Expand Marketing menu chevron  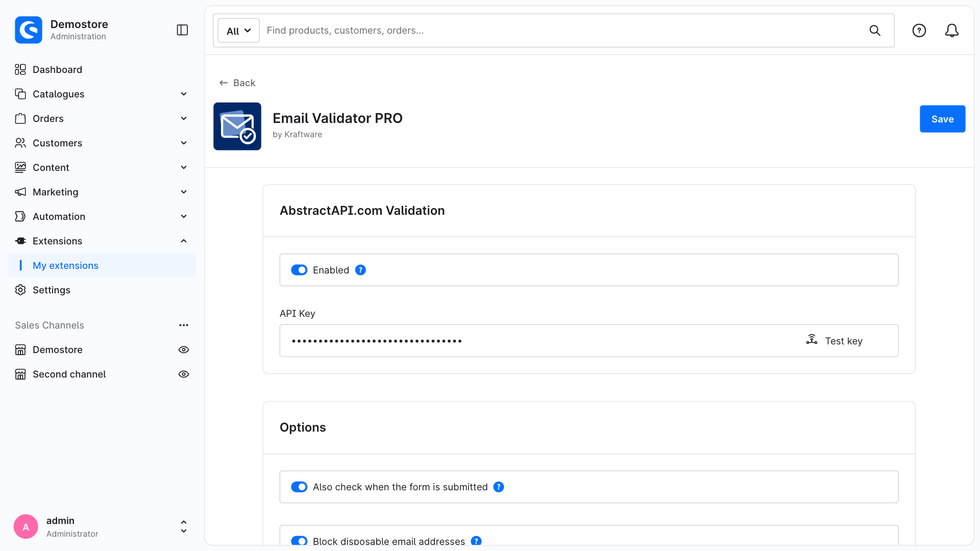(x=184, y=192)
